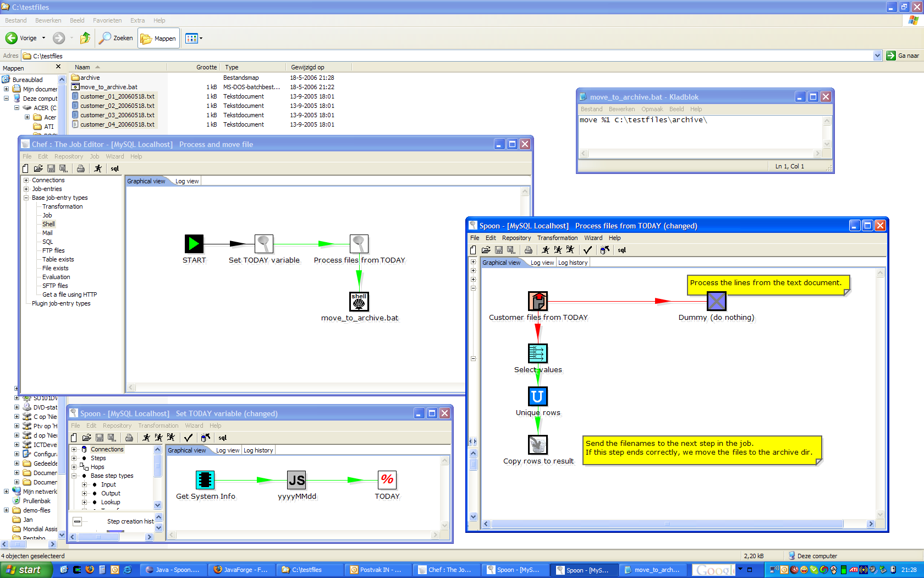Select the Customer files from TODAY step icon
The height and width of the screenshot is (578, 924).
538,301
